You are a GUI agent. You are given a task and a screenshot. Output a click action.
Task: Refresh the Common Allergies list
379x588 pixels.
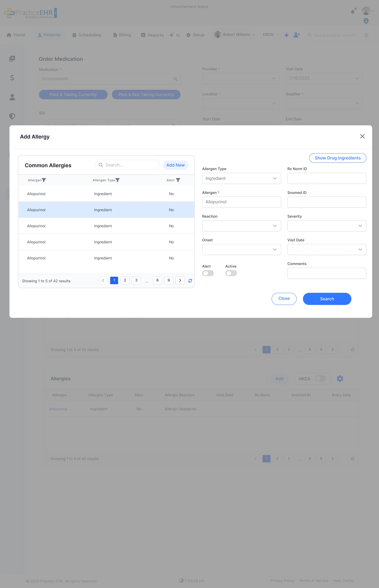click(190, 280)
